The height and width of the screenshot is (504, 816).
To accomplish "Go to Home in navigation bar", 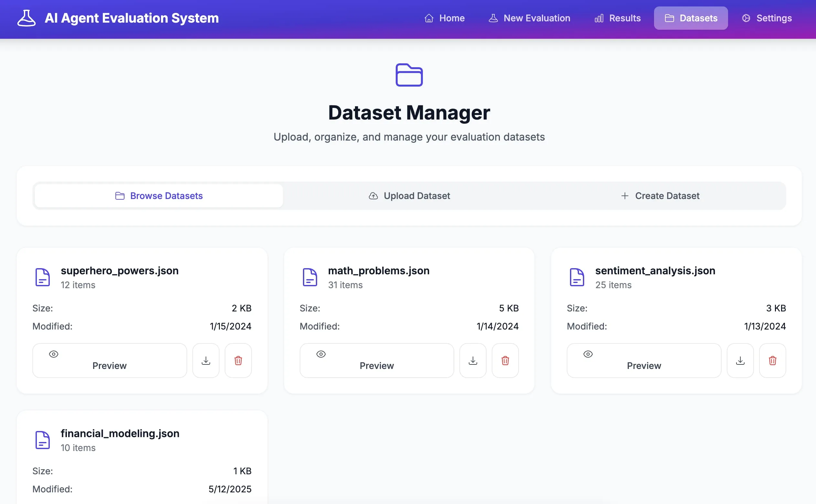I will pyautogui.click(x=444, y=18).
